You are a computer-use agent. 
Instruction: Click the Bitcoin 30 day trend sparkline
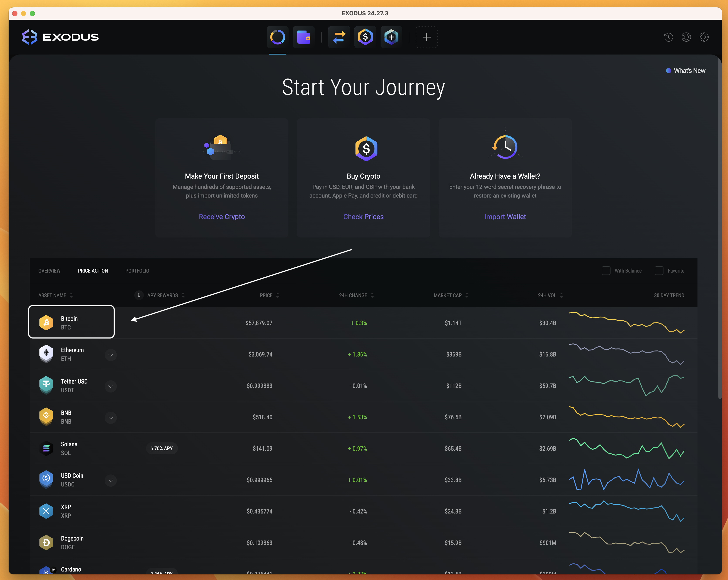(x=627, y=322)
